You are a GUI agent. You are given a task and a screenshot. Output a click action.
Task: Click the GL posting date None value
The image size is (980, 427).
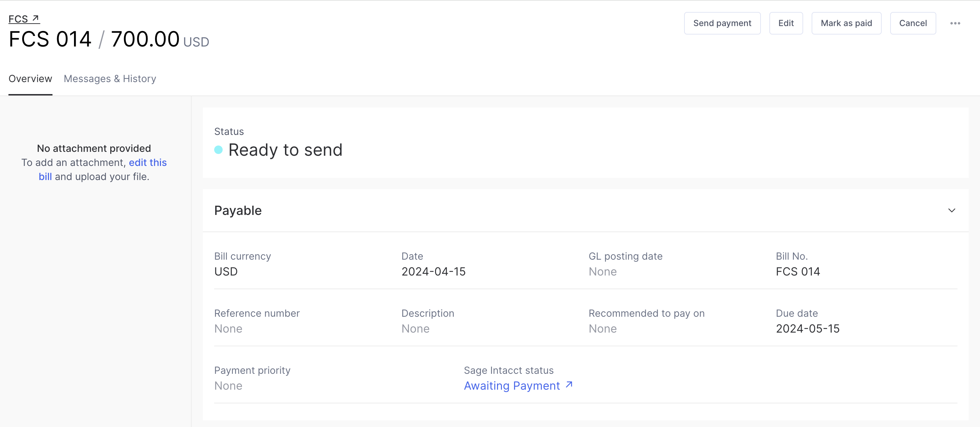(603, 271)
